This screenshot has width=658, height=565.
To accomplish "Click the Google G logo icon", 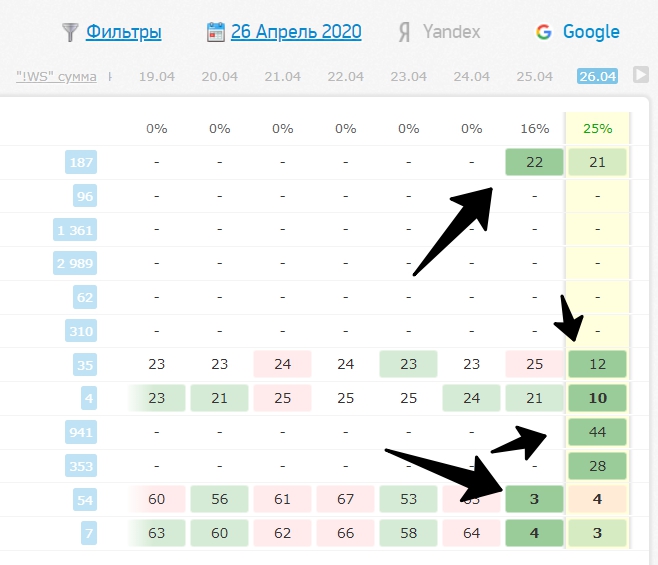I will tap(543, 32).
